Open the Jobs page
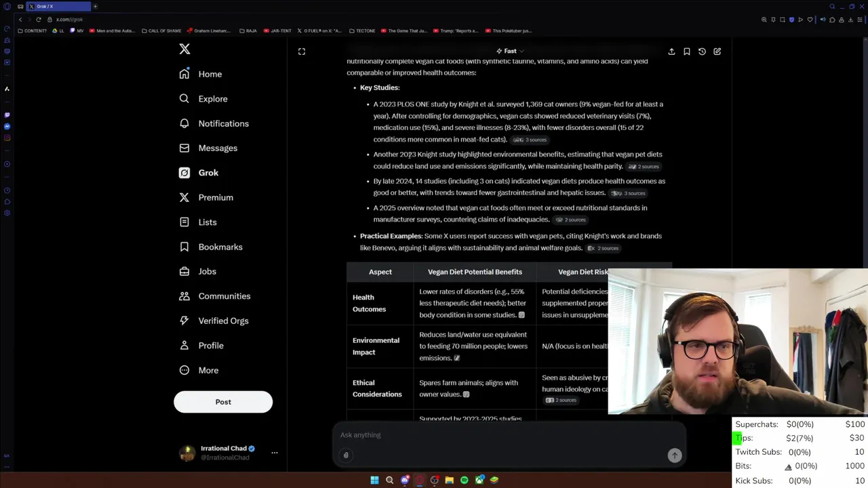Screen dimensions: 868x488 [198, 271]
